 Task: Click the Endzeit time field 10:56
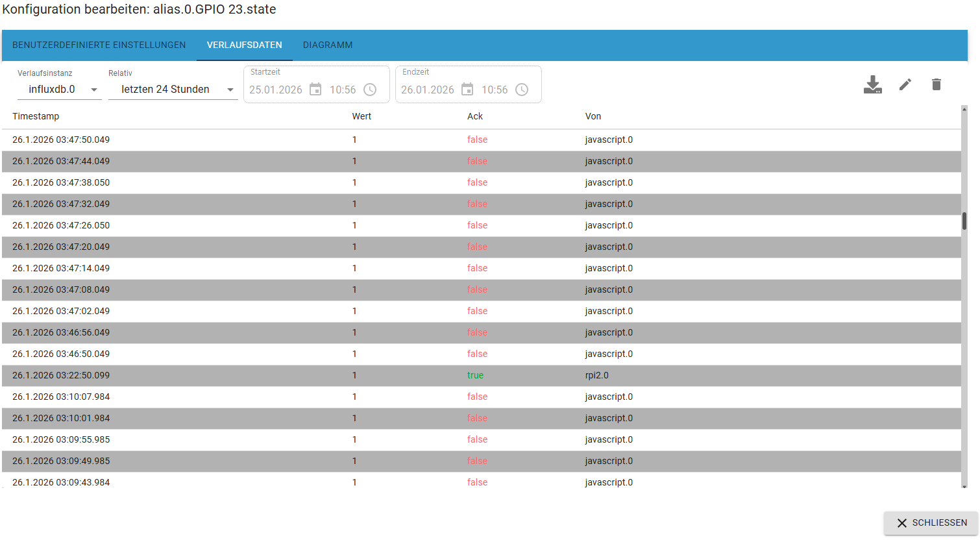click(x=495, y=90)
